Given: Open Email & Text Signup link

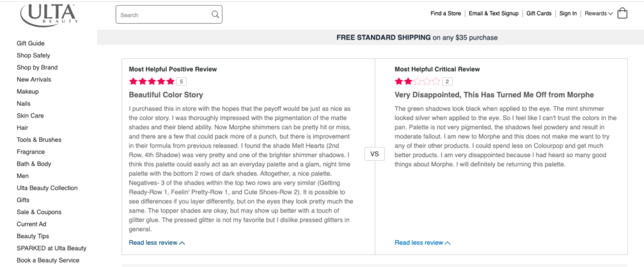Looking at the screenshot, I should [x=494, y=13].
